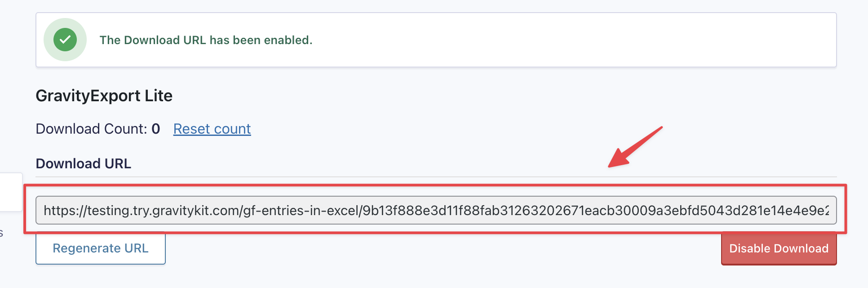The width and height of the screenshot is (868, 288).
Task: Click the cut-off "s" text at left edge
Action: point(1,233)
